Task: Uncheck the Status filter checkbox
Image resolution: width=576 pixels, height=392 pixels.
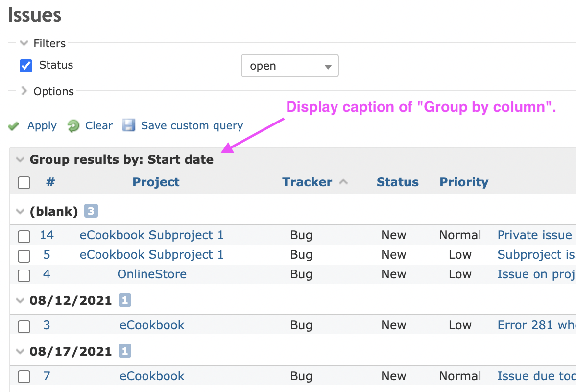Action: point(25,65)
